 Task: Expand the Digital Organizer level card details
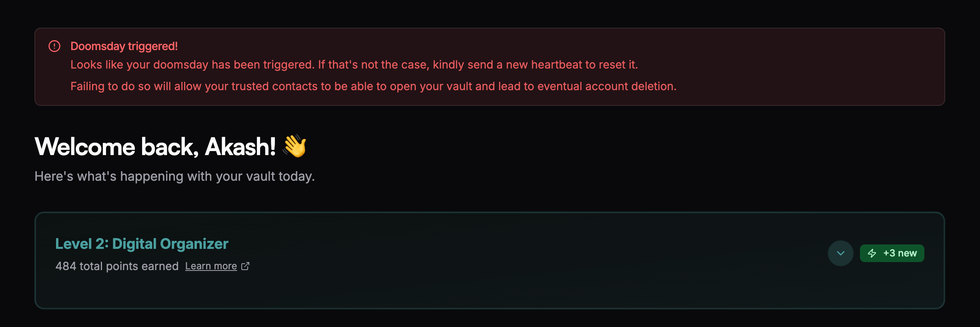pos(841,253)
